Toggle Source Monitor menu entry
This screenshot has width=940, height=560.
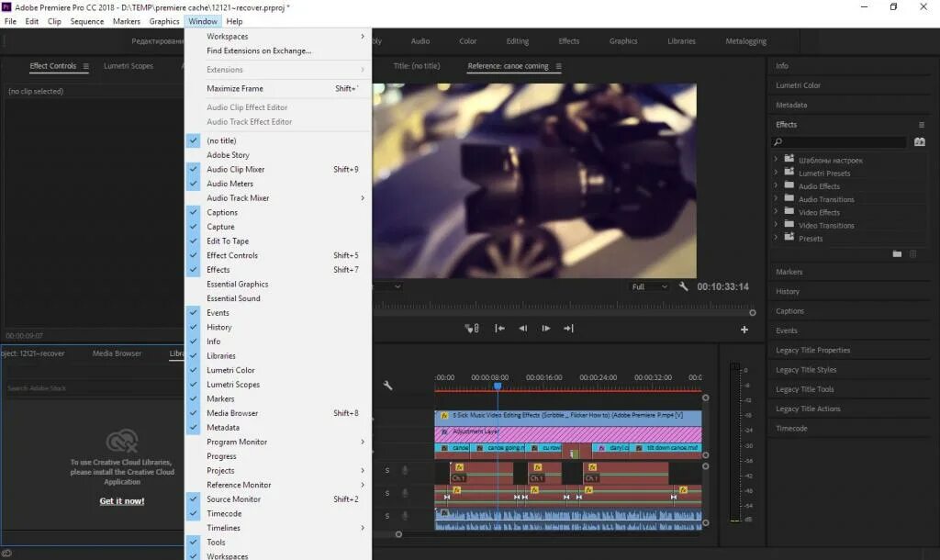(278, 499)
